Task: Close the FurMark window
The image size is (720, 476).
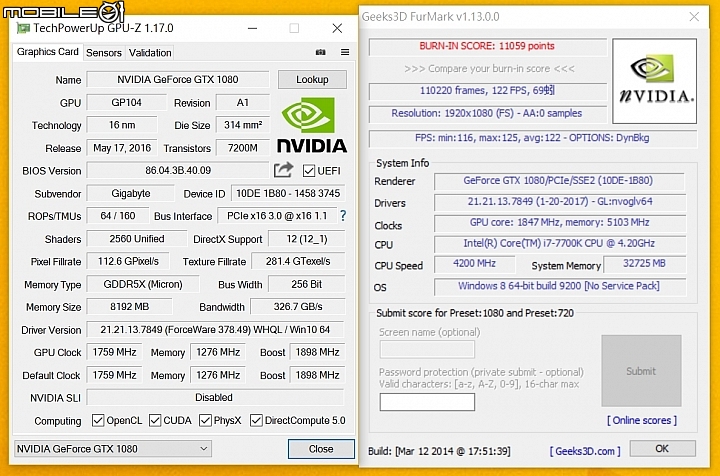Action: point(694,17)
